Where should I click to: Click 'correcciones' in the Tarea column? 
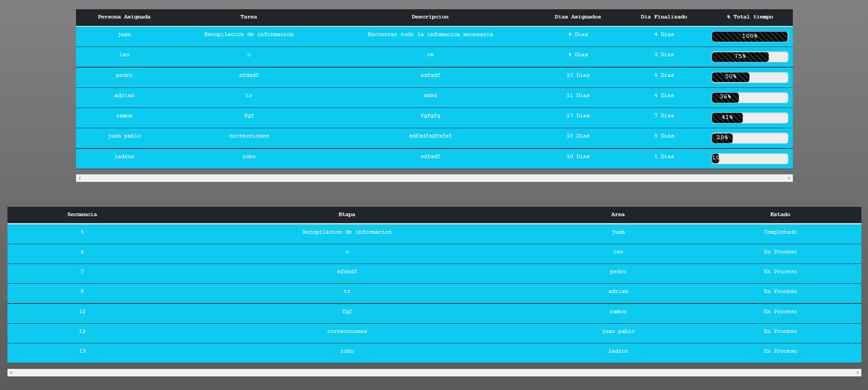coord(249,136)
